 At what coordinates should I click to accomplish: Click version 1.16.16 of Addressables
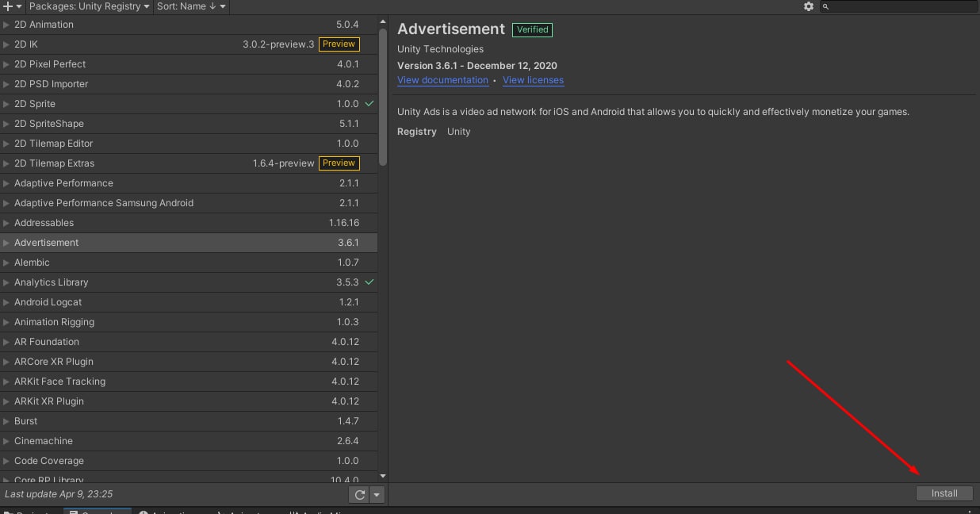[x=344, y=223]
